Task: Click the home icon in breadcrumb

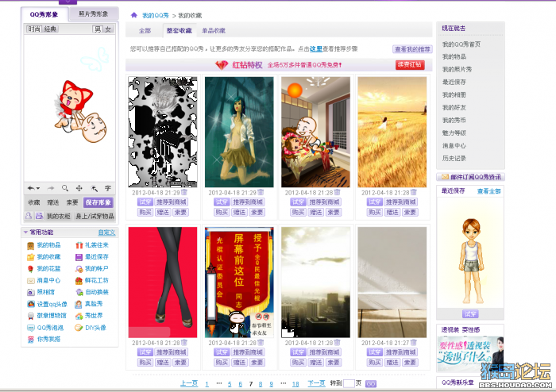Action: (x=133, y=15)
